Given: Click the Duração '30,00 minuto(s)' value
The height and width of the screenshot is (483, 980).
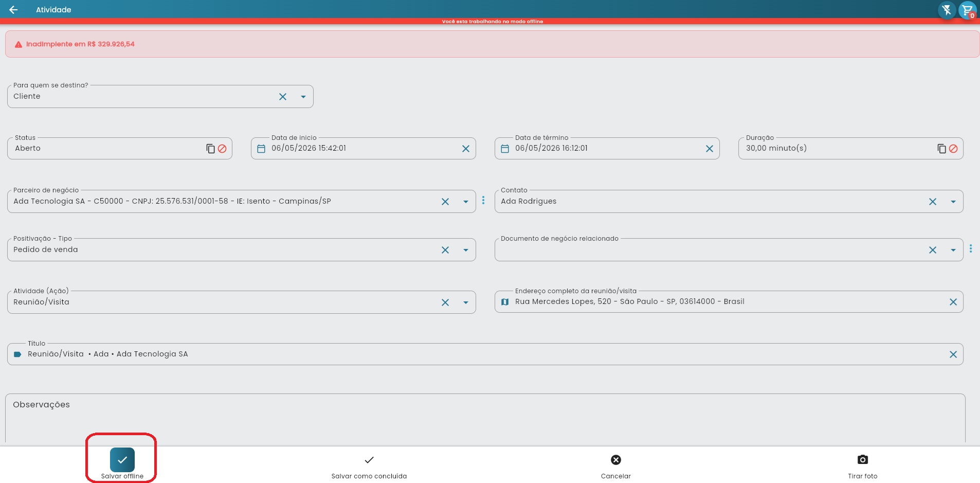Looking at the screenshot, I should 776,148.
